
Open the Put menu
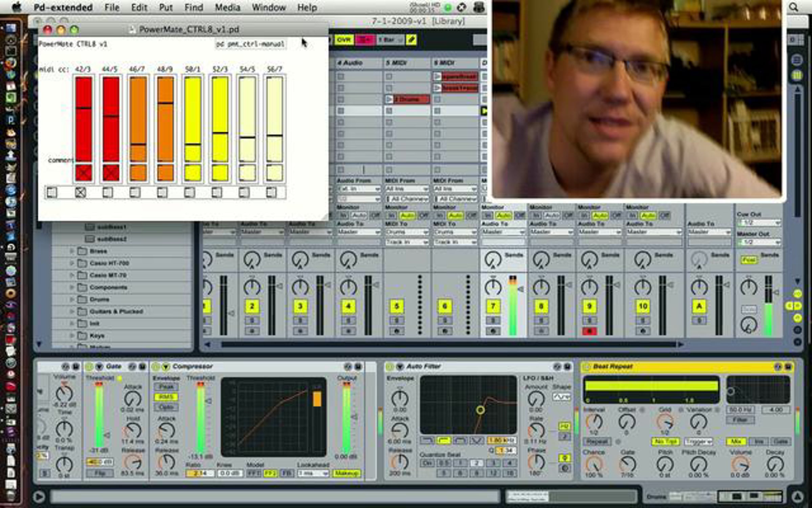pos(166,7)
